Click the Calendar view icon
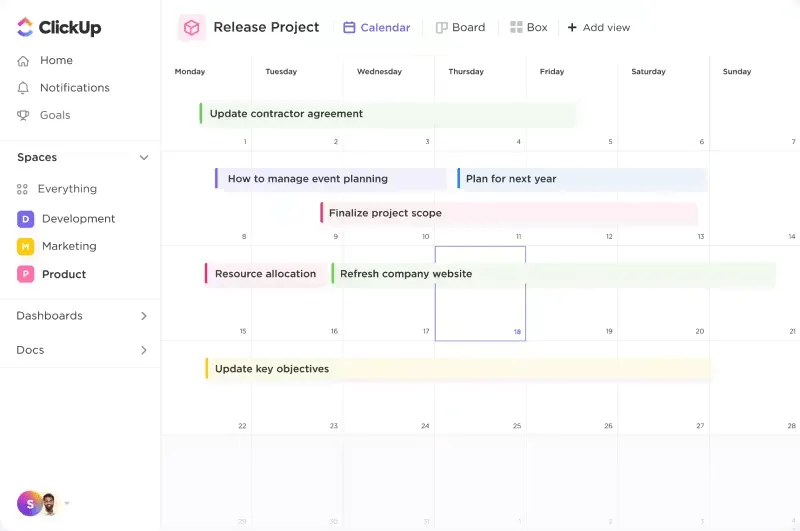800x531 pixels. [x=349, y=28]
